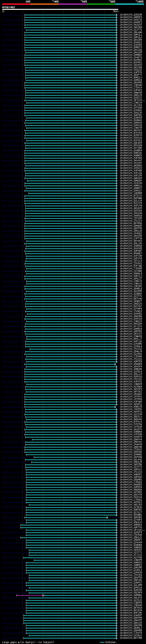Screen dimensions: 146x644
Task: Select hit label UniRef100_A3F570
Action: click(x=131, y=72)
